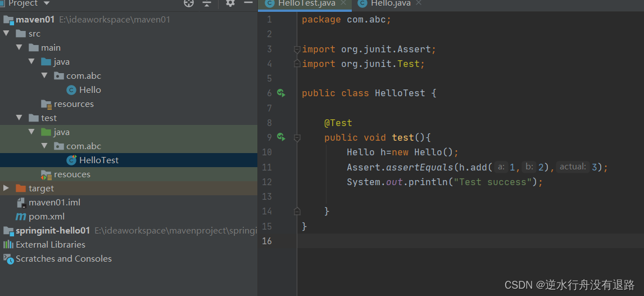
Task: Click run test icon beside test() method
Action: pos(281,137)
